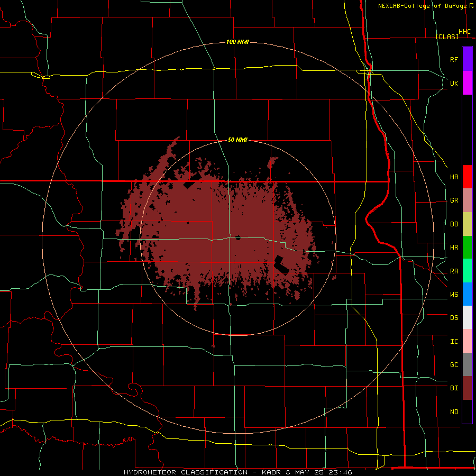
Task: Click the [CLAS] units label
Action: [x=447, y=36]
